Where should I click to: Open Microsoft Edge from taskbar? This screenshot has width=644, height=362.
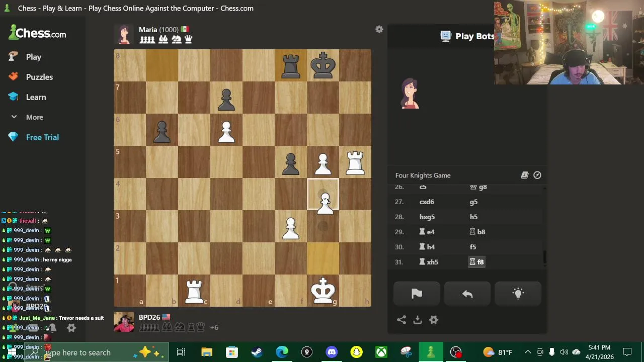tap(282, 352)
